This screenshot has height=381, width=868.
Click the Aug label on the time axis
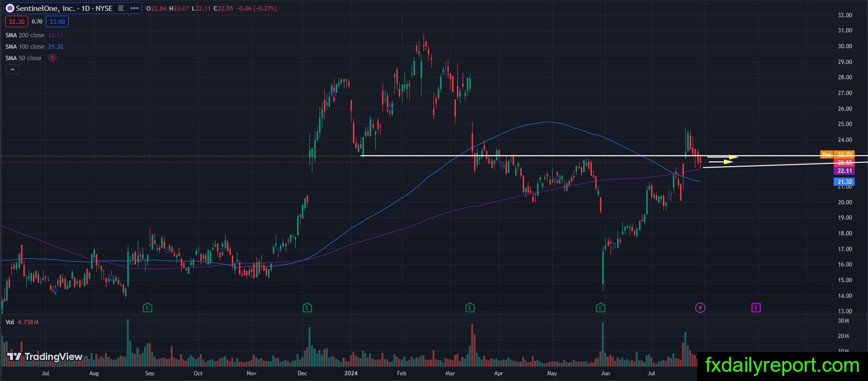[94, 373]
